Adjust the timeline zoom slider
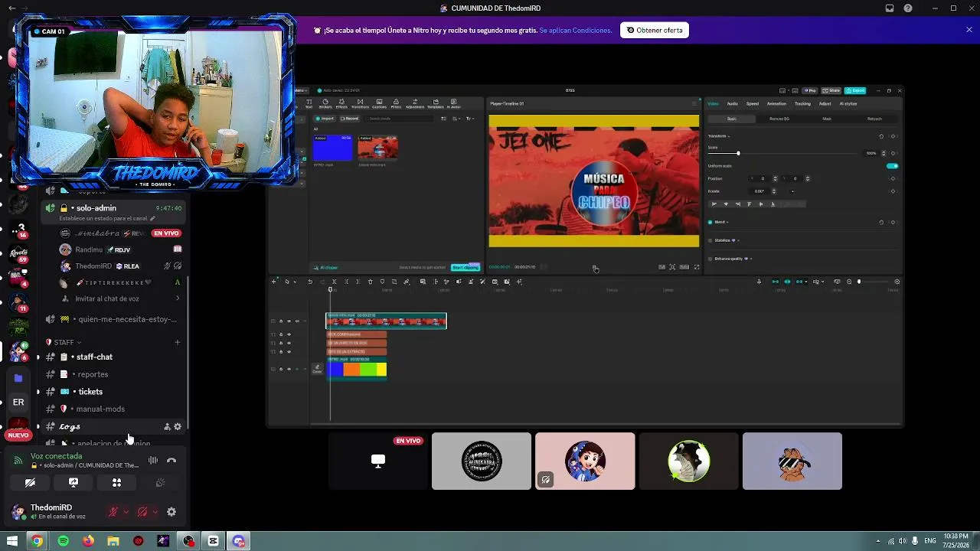 click(x=859, y=282)
